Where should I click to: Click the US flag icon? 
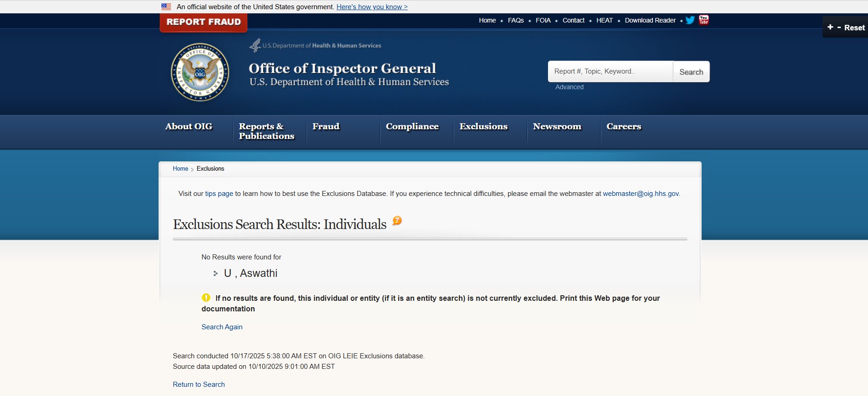[166, 6]
